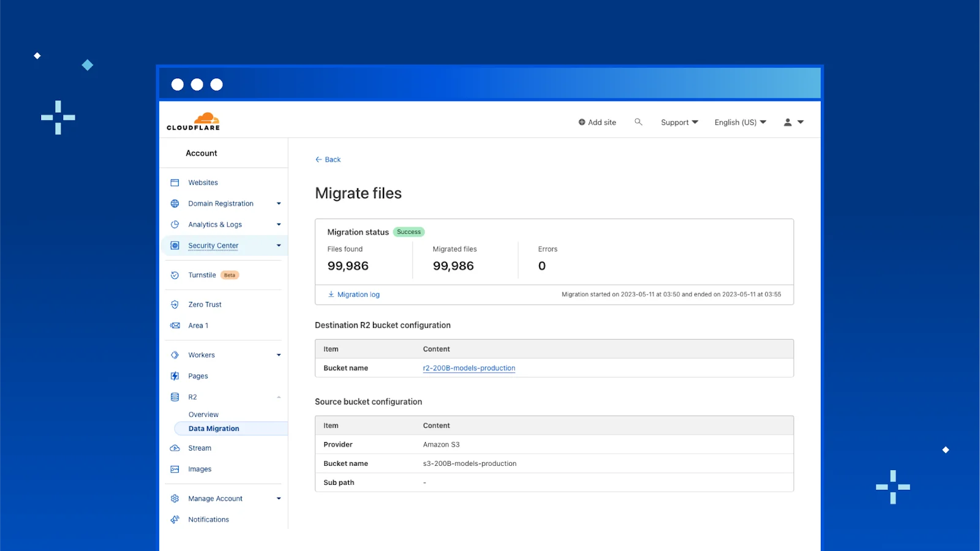Expand the Analytics & Logs submenu arrow
The height and width of the screenshot is (551, 980).
tap(279, 225)
